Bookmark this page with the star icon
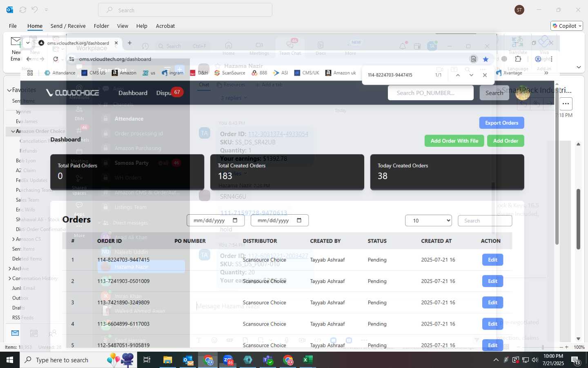This screenshot has width=588, height=368. pyautogui.click(x=486, y=59)
